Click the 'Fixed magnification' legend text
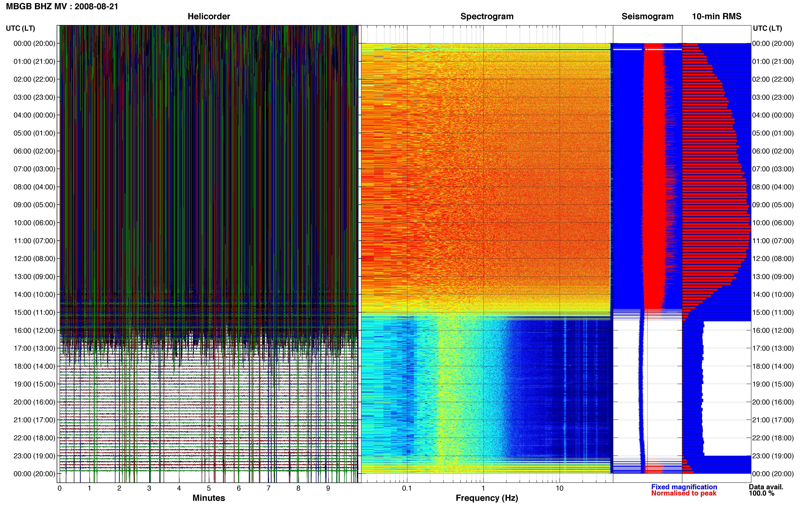Screen dimensions: 812x508 point(684,487)
